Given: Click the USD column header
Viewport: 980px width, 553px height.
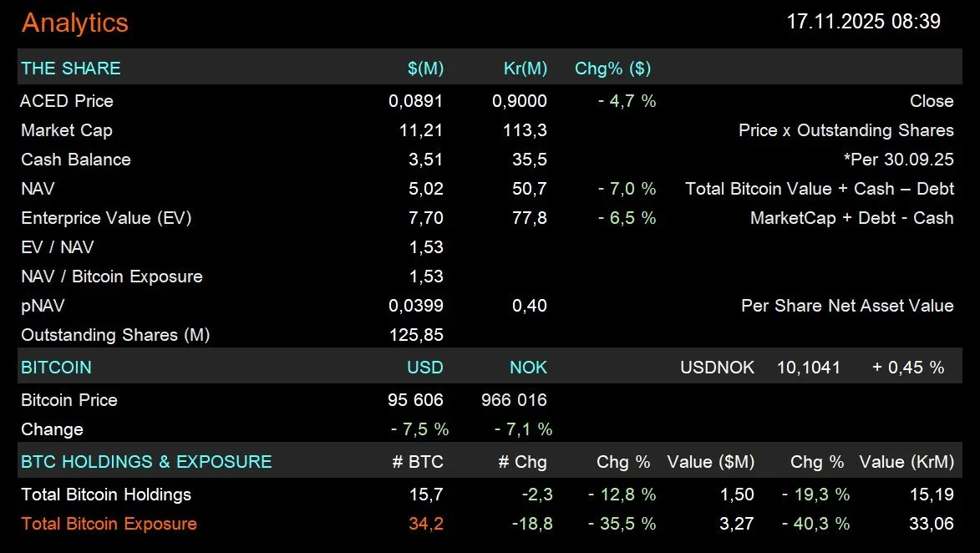Looking at the screenshot, I should (425, 368).
